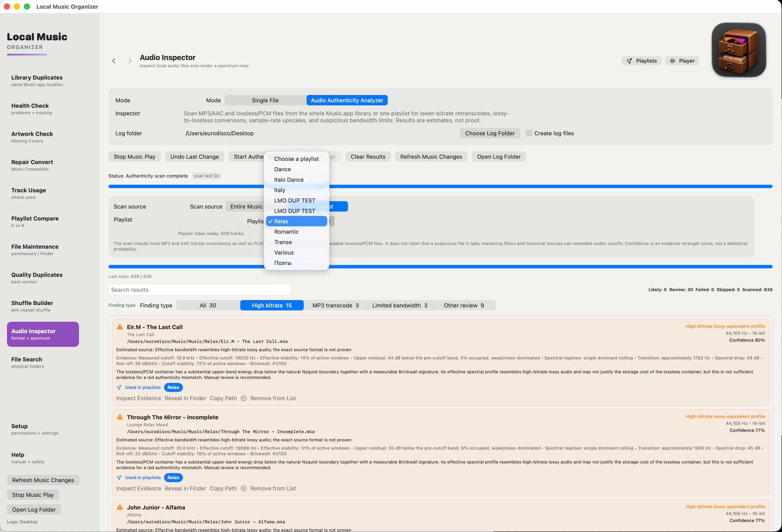Open the Playlists view button
782x532 pixels.
tap(641, 61)
